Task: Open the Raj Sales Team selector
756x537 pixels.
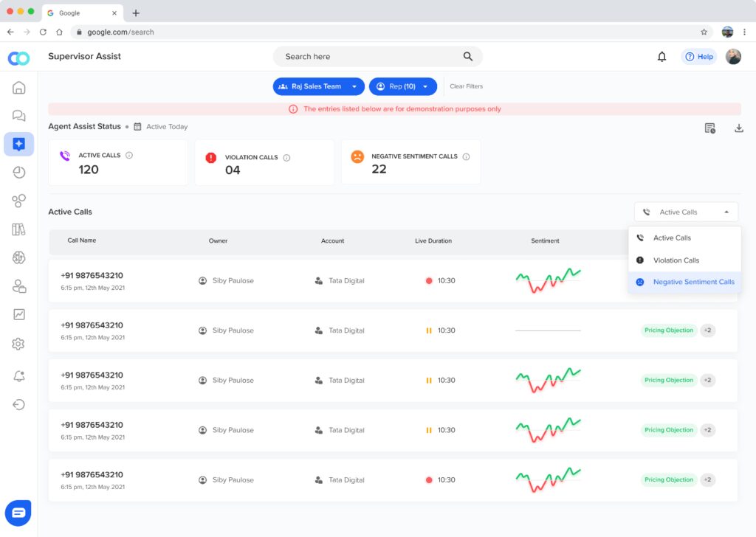Action: tap(318, 86)
